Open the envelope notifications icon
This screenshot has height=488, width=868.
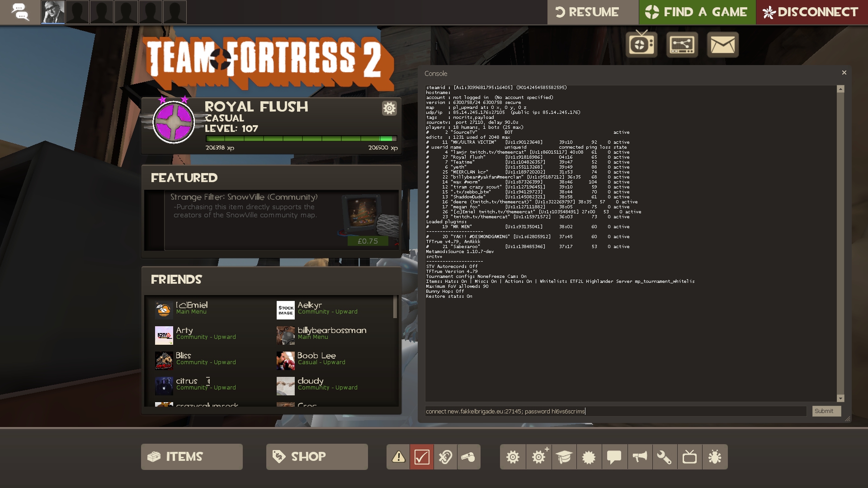coord(722,45)
